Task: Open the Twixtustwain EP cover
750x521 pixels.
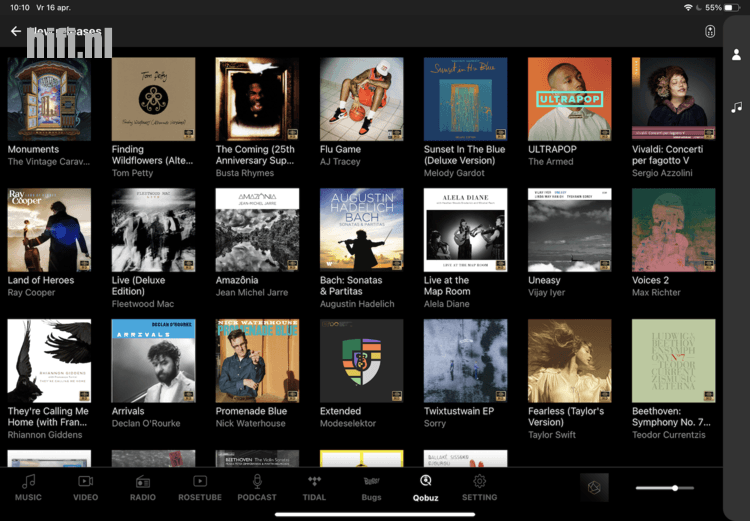Action: (465, 361)
